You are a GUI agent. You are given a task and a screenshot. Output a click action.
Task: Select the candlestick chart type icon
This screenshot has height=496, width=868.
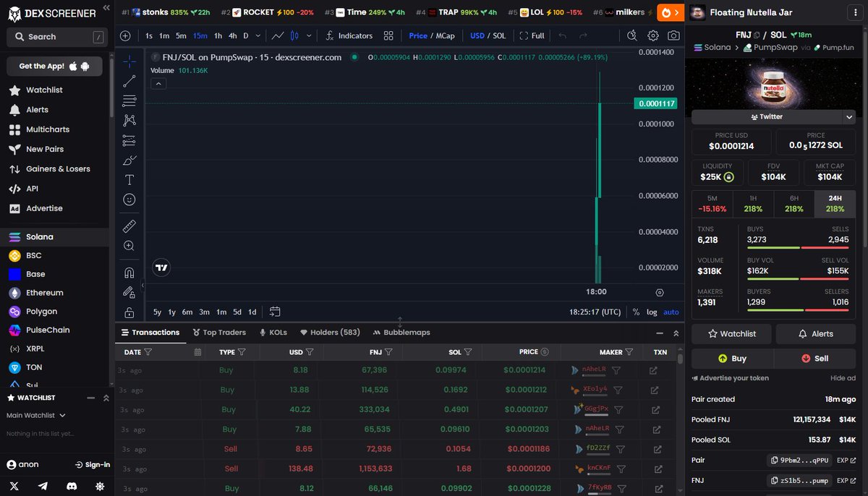pyautogui.click(x=294, y=35)
